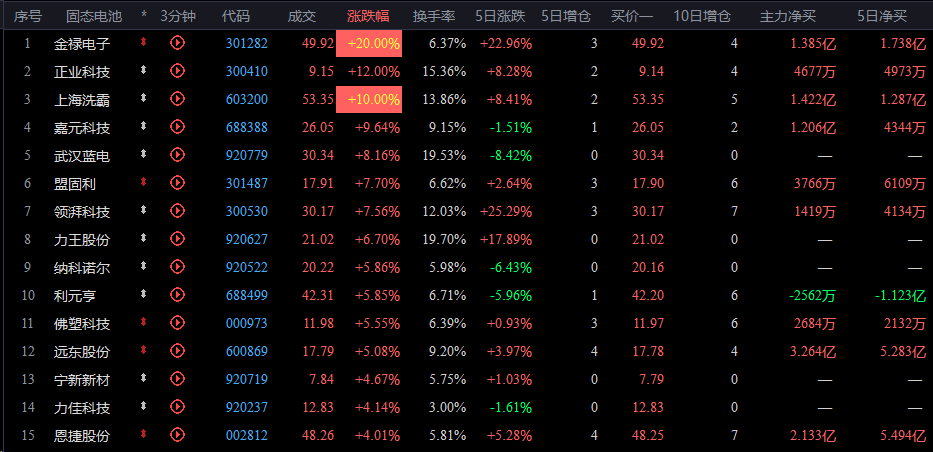Click the 代码 column header
933x452 pixels.
[236, 16]
